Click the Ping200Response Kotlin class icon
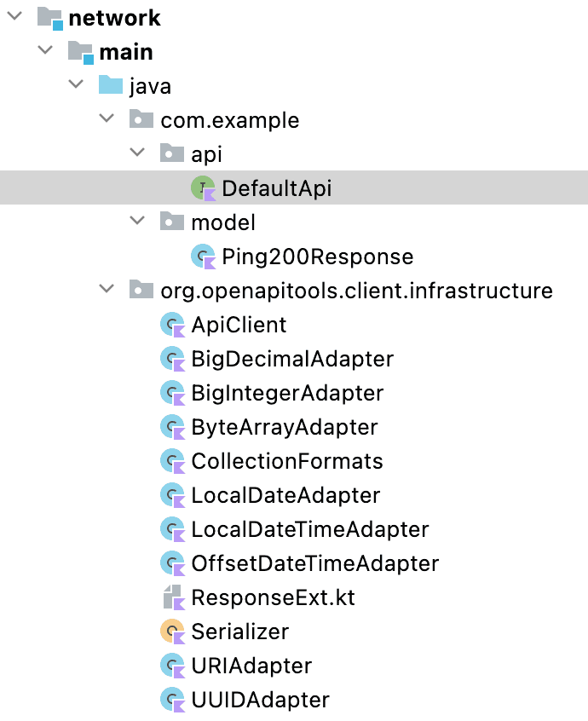The height and width of the screenshot is (721, 588). click(x=203, y=256)
